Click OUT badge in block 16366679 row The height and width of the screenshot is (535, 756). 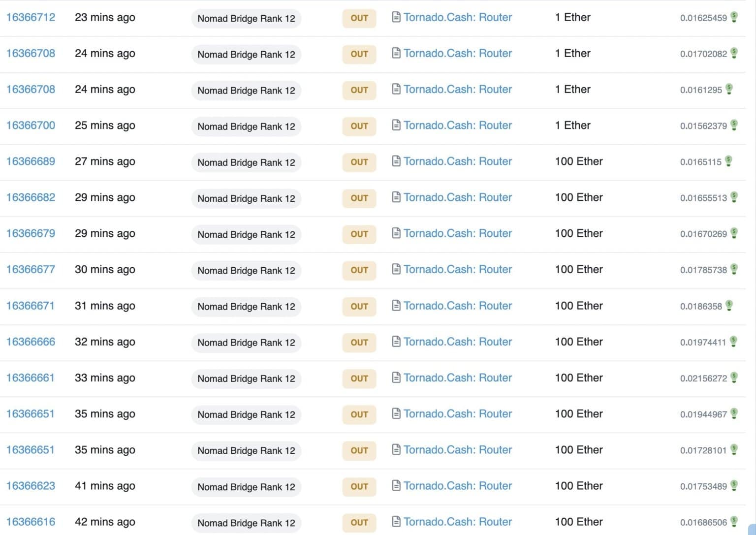pyautogui.click(x=359, y=234)
